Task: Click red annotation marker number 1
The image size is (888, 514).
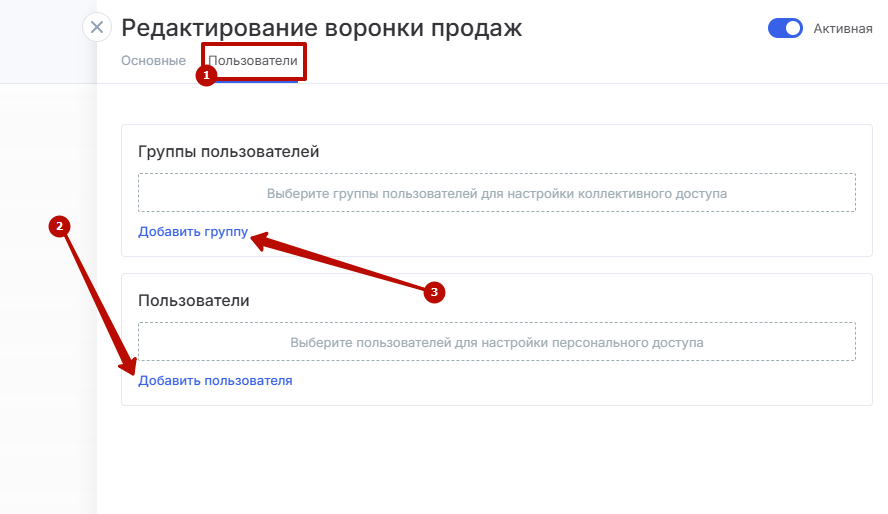Action: click(207, 76)
